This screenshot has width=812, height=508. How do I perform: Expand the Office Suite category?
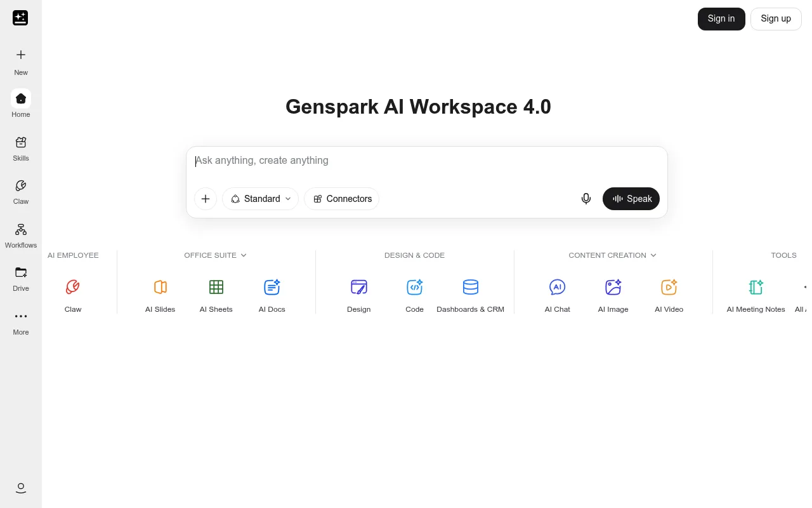216,255
